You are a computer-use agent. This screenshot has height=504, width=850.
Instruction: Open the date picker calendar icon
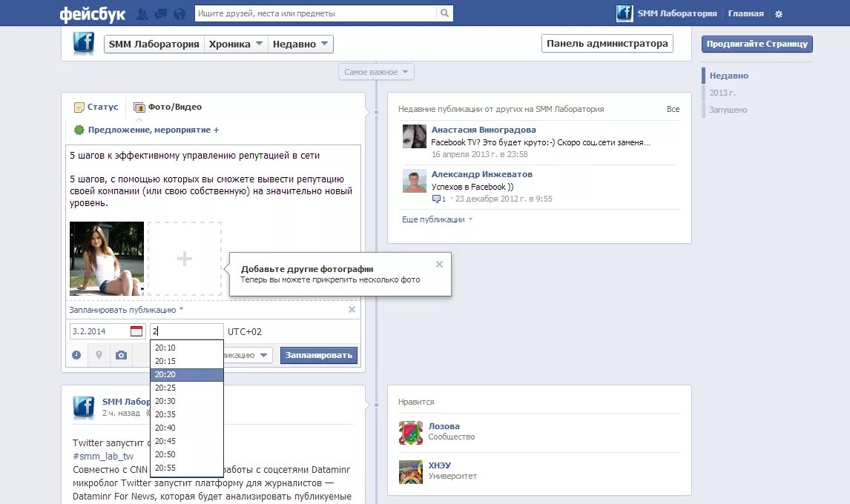pos(136,331)
